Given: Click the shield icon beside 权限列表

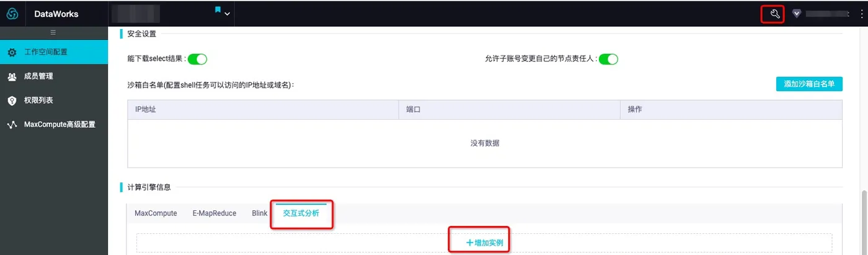Looking at the screenshot, I should [x=12, y=101].
